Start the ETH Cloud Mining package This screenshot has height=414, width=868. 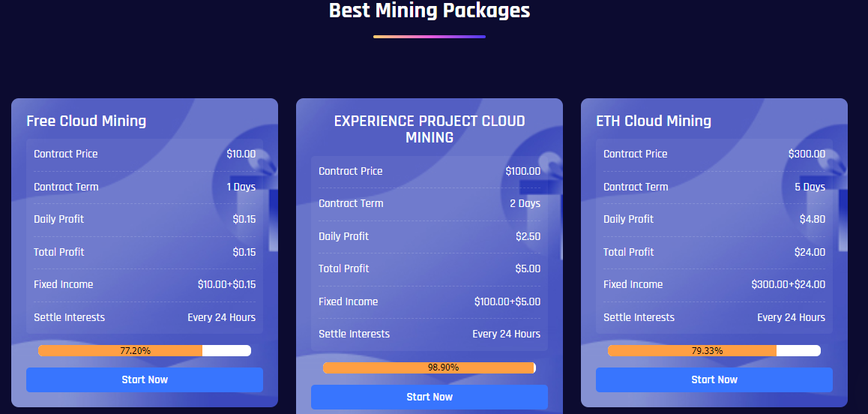[714, 379]
